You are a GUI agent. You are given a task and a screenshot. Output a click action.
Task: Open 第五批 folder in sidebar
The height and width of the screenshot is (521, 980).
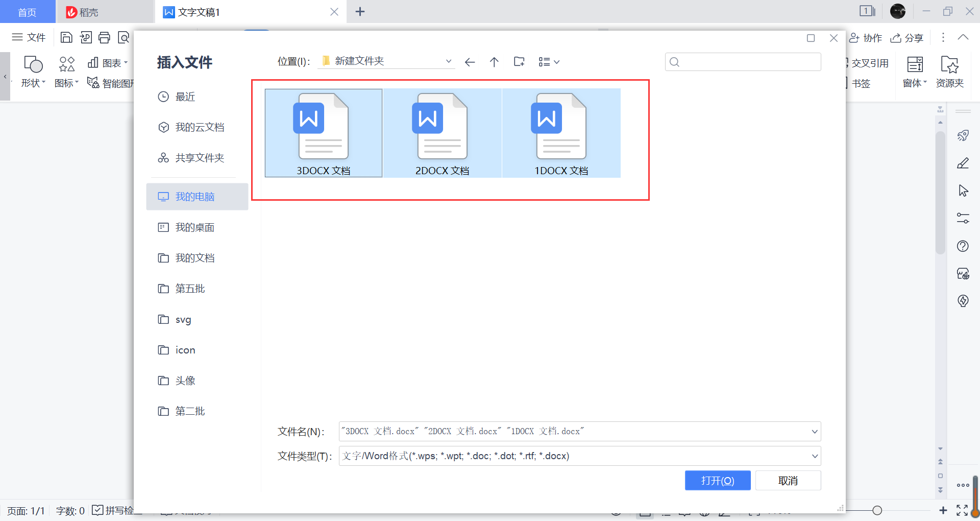point(197,289)
